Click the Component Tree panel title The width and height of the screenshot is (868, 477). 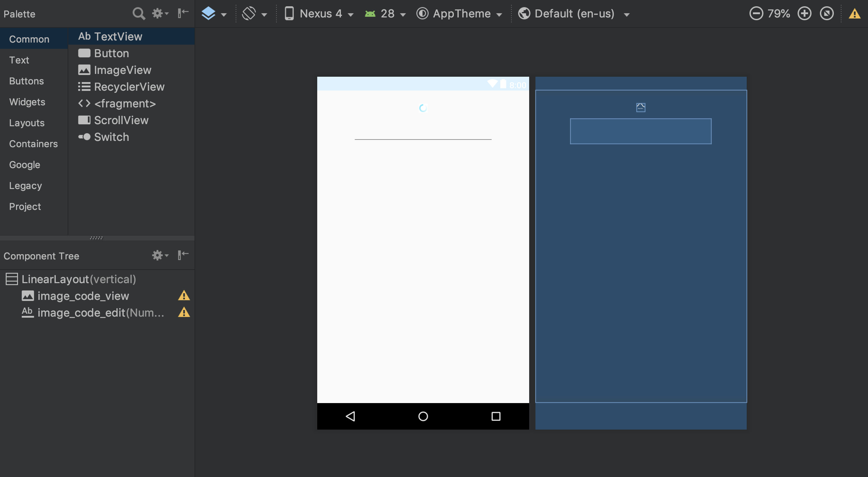[41, 256]
